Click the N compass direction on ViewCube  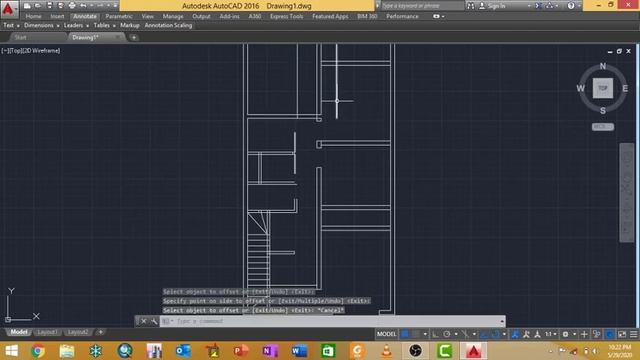(x=603, y=66)
